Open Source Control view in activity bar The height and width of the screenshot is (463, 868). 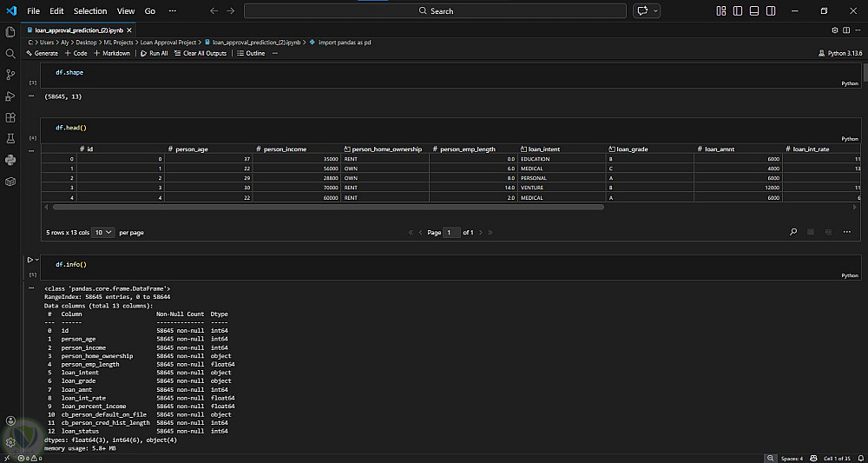(x=10, y=75)
